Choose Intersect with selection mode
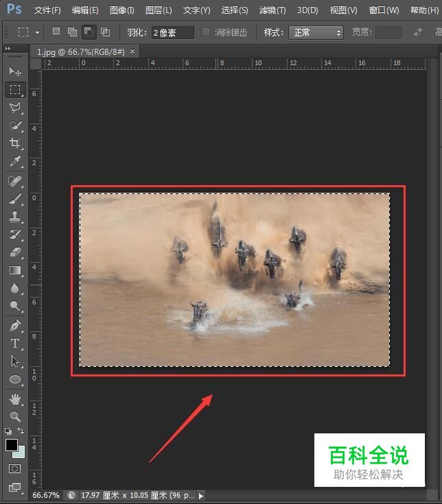Screen dimensions: 442x504 (x=105, y=32)
